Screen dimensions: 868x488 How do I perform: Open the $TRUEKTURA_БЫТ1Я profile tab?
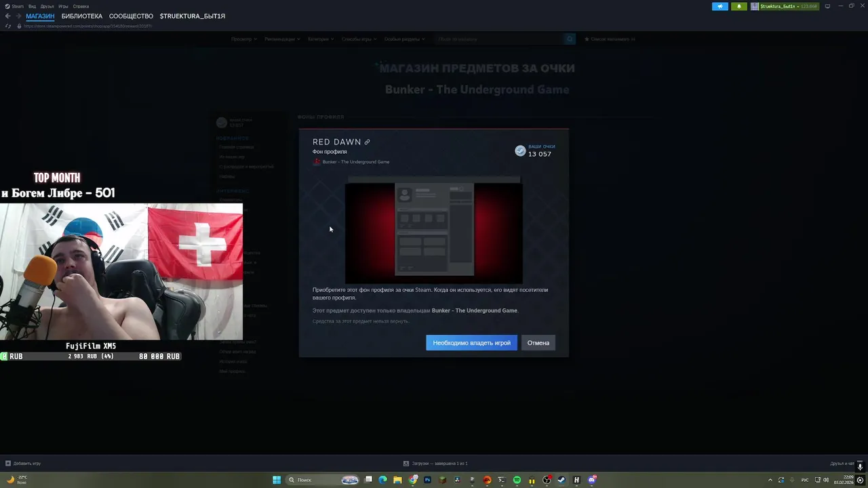pyautogui.click(x=193, y=16)
